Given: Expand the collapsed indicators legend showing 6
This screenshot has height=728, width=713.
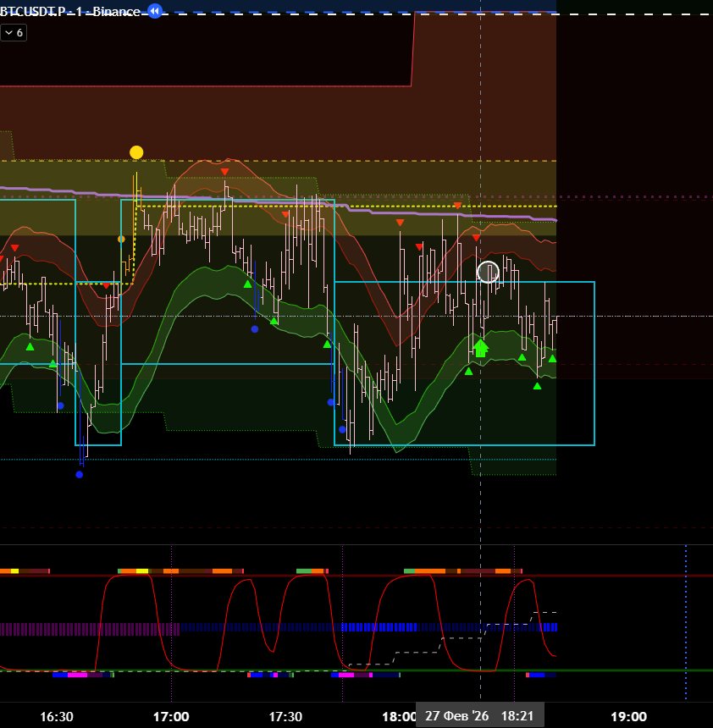Looking at the screenshot, I should pyautogui.click(x=14, y=32).
